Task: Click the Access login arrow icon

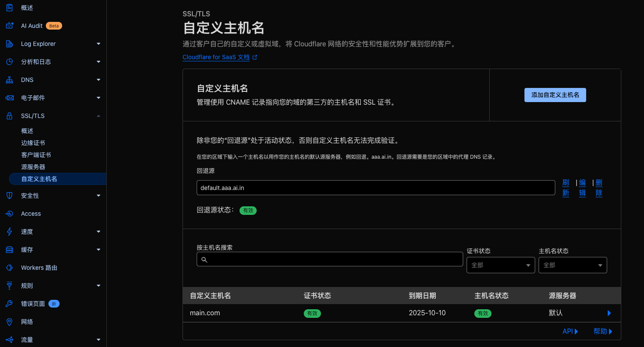Action: [9, 214]
